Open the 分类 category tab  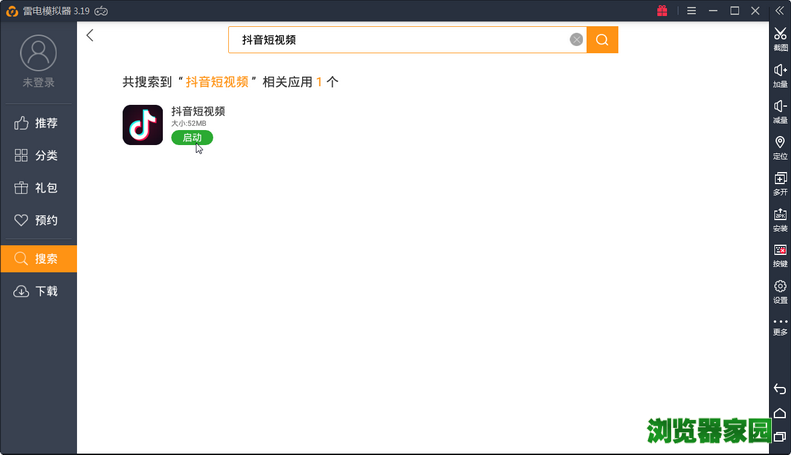tap(38, 156)
